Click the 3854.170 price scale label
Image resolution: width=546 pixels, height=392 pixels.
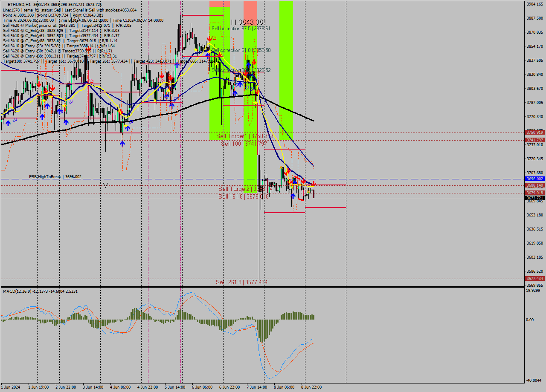(x=534, y=46)
